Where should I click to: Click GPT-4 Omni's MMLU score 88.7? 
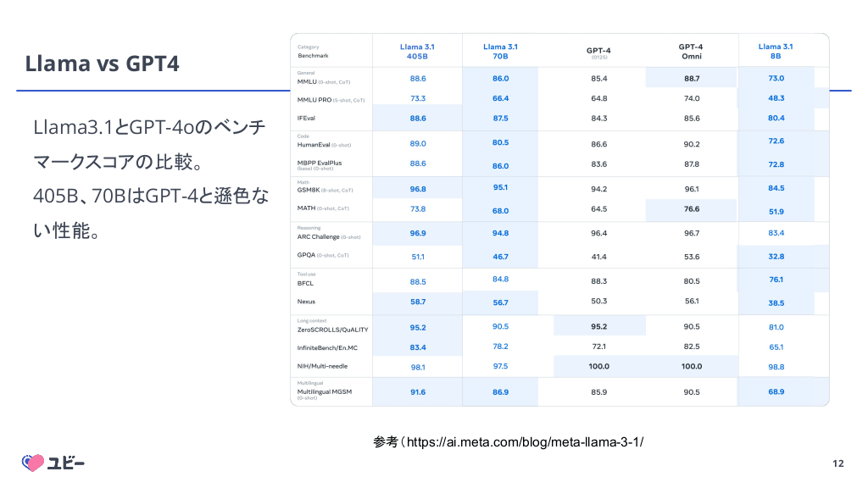pos(692,78)
